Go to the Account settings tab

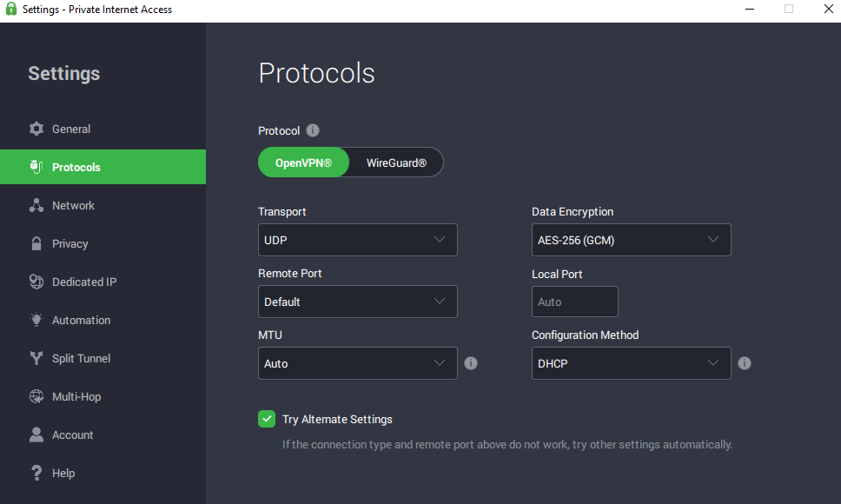coord(103,434)
